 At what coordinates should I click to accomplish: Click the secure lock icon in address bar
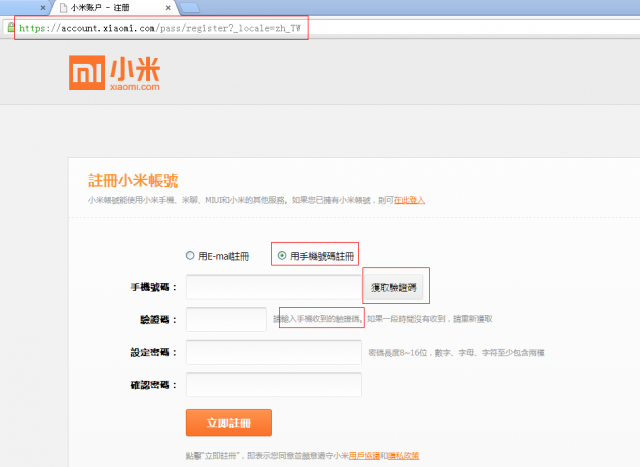click(x=11, y=28)
